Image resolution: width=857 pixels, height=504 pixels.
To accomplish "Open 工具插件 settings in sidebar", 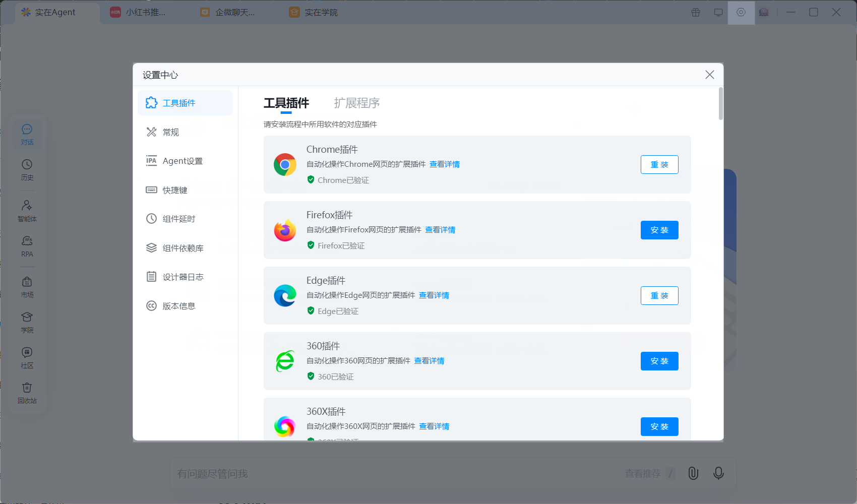I will click(x=185, y=103).
